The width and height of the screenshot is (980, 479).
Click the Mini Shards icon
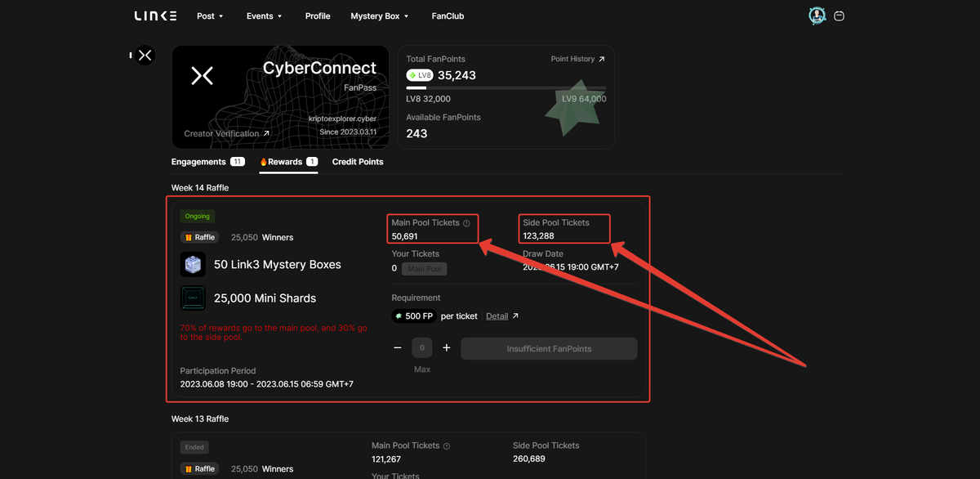coord(193,298)
